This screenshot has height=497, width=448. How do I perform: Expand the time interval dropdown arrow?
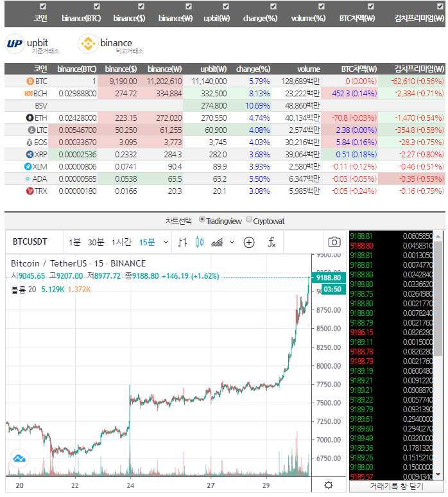[166, 243]
